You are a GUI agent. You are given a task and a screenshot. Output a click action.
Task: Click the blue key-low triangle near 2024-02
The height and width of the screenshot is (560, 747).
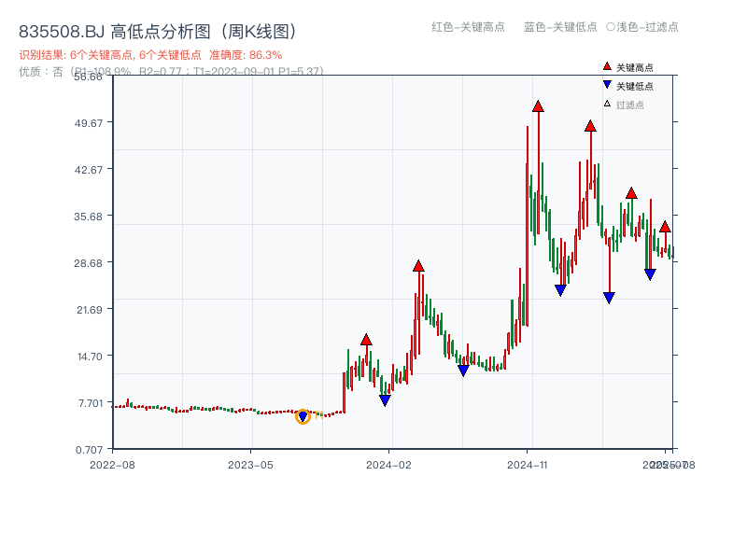385,399
